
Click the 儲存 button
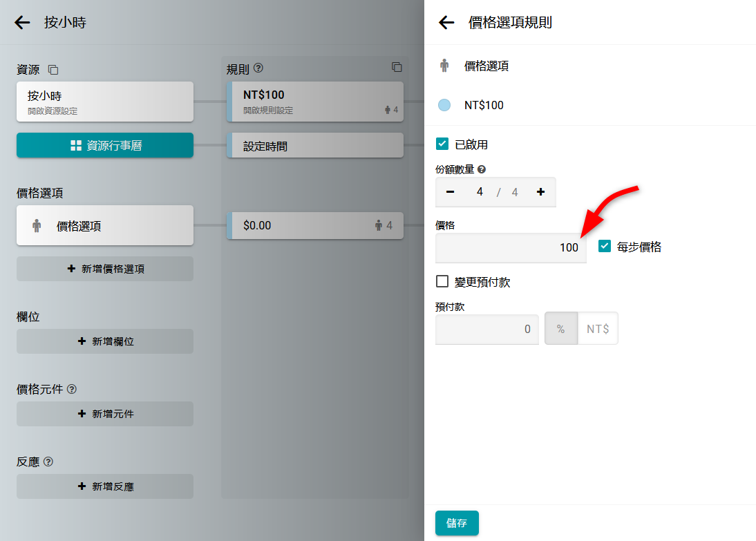[x=456, y=523]
